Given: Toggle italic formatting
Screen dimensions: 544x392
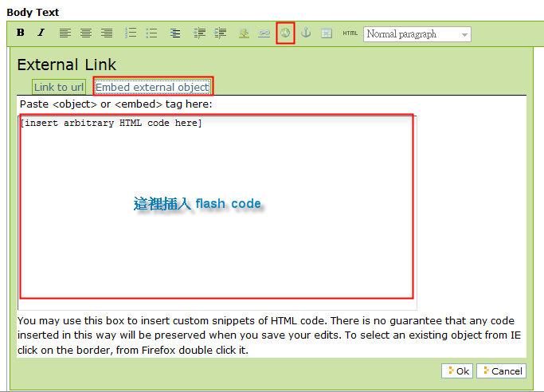Looking at the screenshot, I should 41,33.
